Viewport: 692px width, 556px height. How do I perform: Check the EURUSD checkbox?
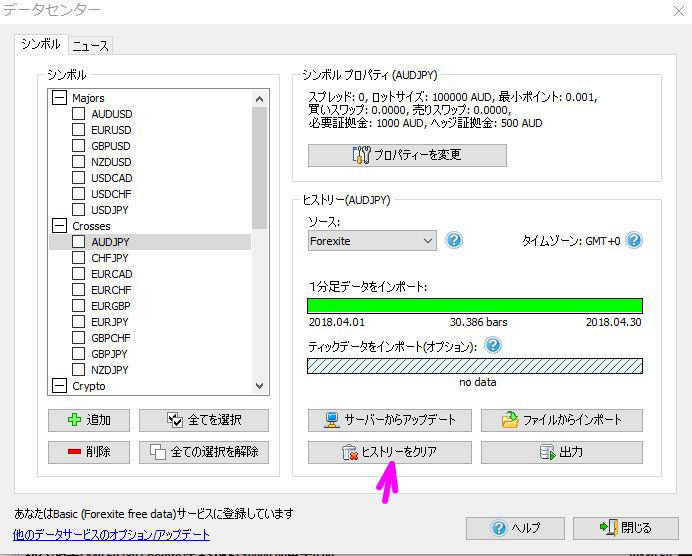pos(79,130)
